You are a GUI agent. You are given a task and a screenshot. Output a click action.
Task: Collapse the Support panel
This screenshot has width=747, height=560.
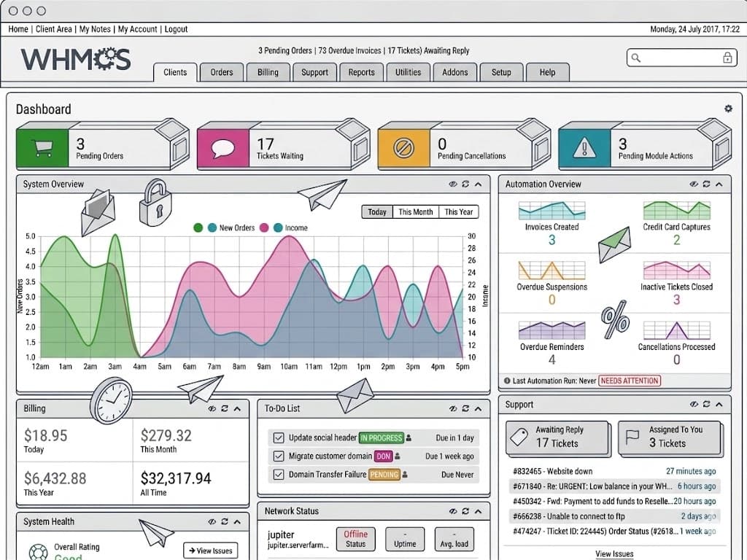tap(719, 404)
